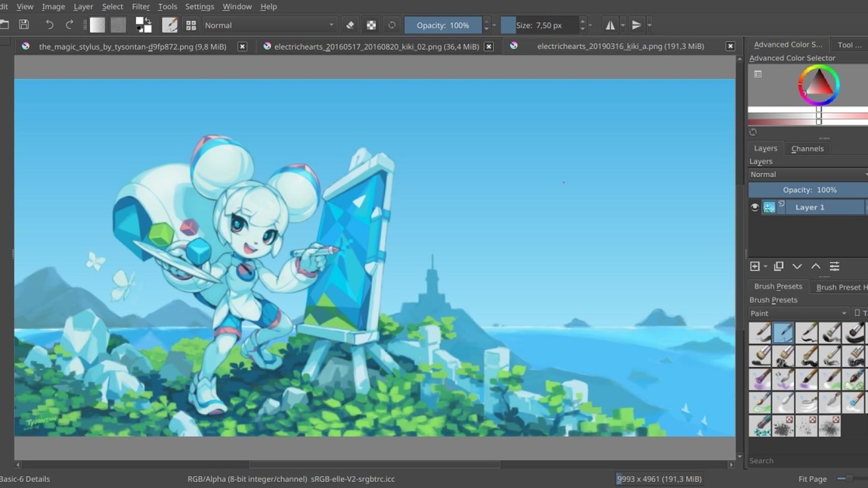The height and width of the screenshot is (488, 868).
Task: Open the brush presets chooser grid icon
Action: 191,25
